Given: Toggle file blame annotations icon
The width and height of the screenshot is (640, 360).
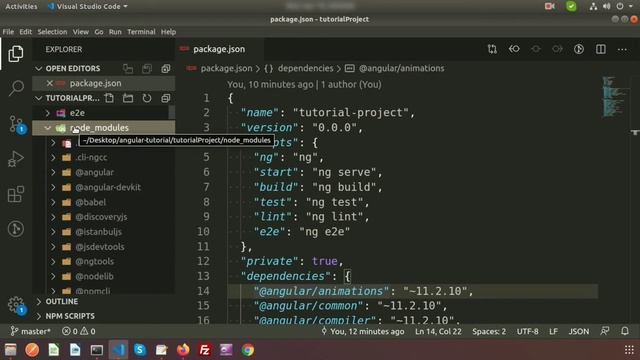Looking at the screenshot, I should [x=579, y=49].
